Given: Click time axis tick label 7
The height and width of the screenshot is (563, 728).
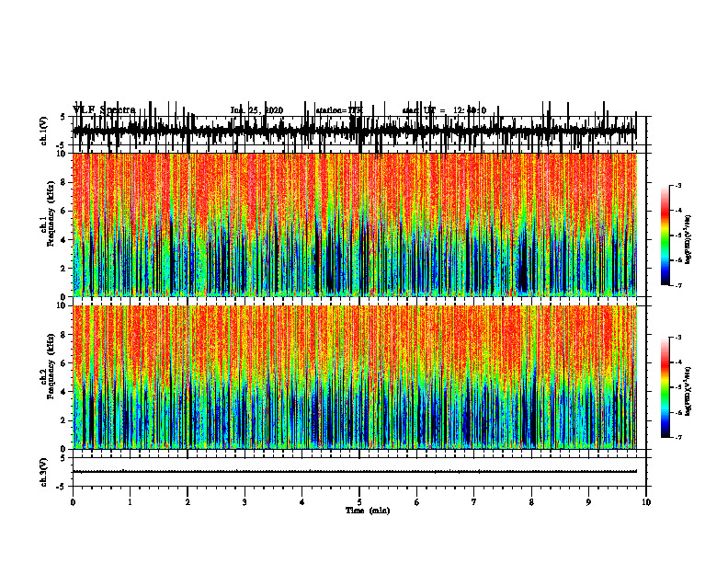Looking at the screenshot, I should (474, 502).
